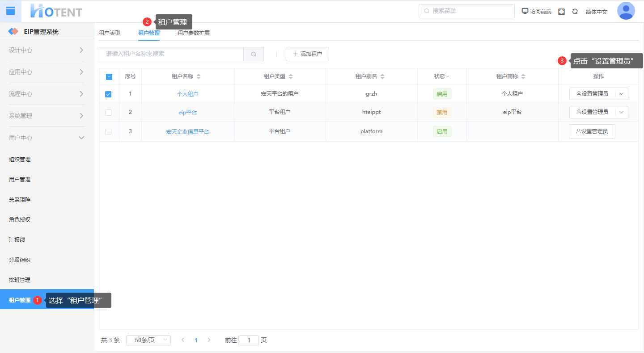Switch to the 租户类型 tab
644x353 pixels.
[110, 33]
